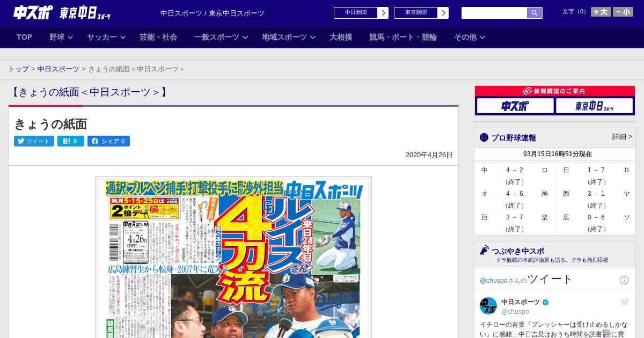Expand the その他 menu
Viewport: 644px width, 338px height.
pos(470,37)
